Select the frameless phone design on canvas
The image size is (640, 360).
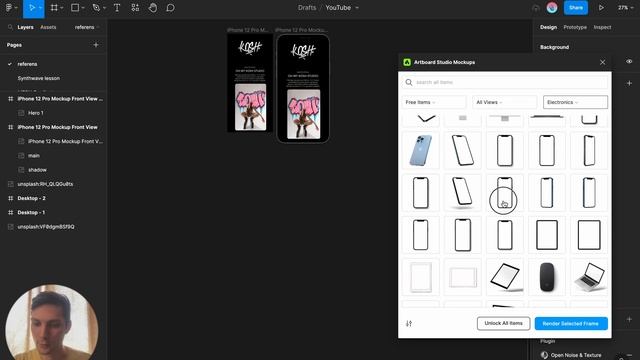pyautogui.click(x=250, y=83)
